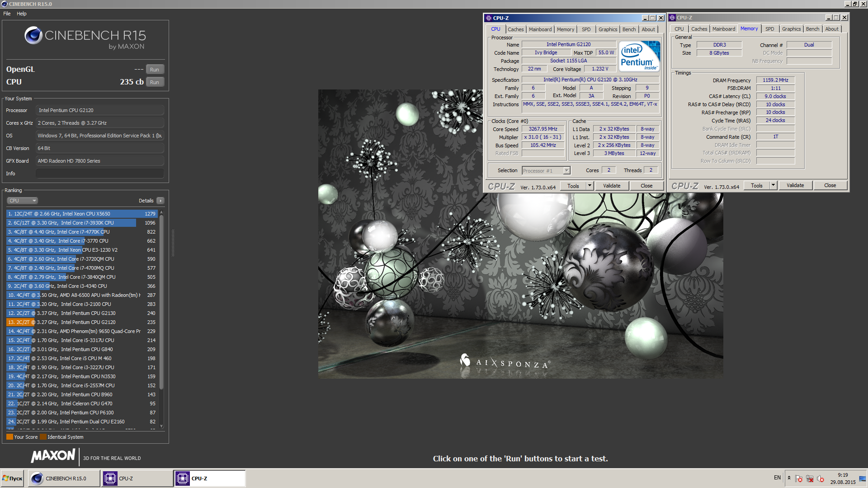Click the network disconnected tray icon

810,479
